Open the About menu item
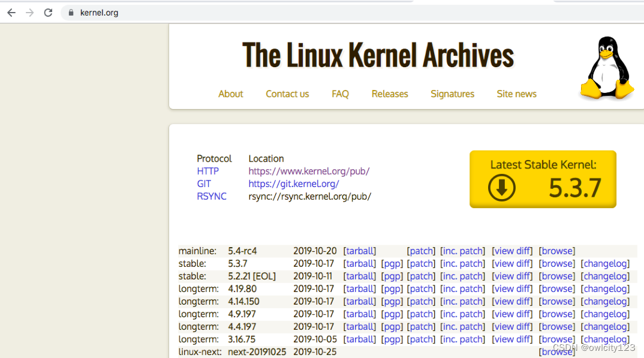Viewport: 644px width, 358px height. (x=230, y=94)
